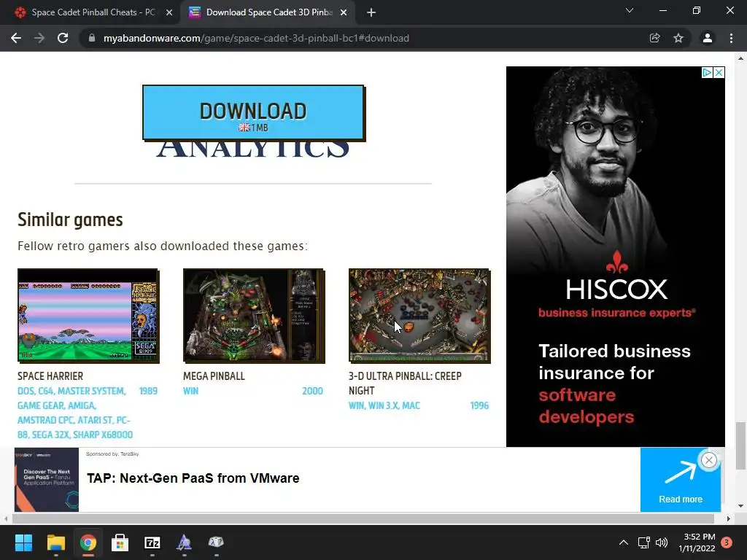Click the browser Back arrow
Image resolution: width=747 pixels, height=560 pixels.
point(16,38)
